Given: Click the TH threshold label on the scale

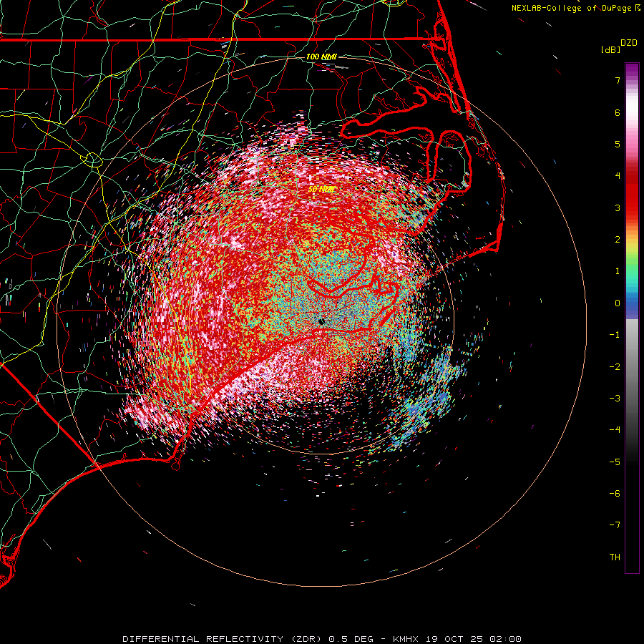Looking at the screenshot, I should pos(615,557).
